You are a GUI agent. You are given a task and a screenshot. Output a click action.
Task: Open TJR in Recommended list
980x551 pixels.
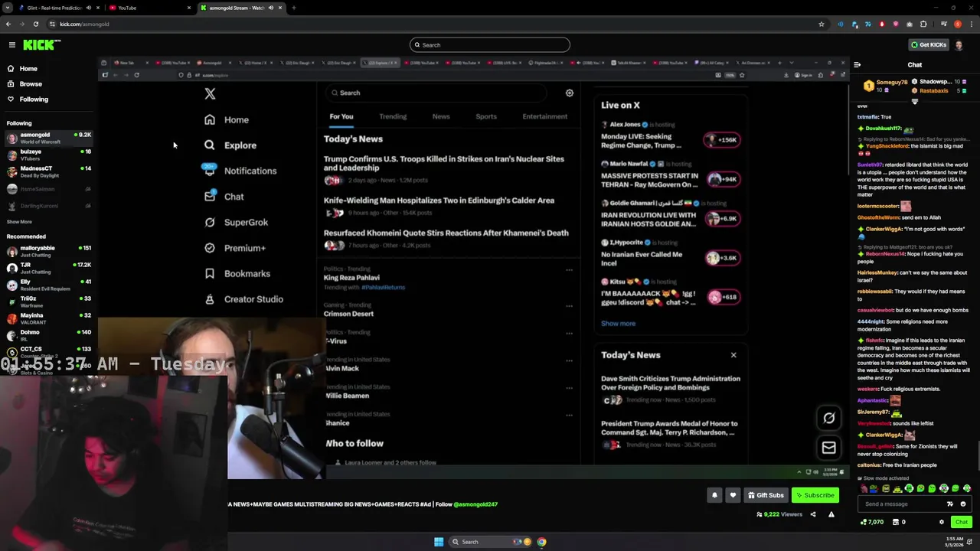click(49, 268)
